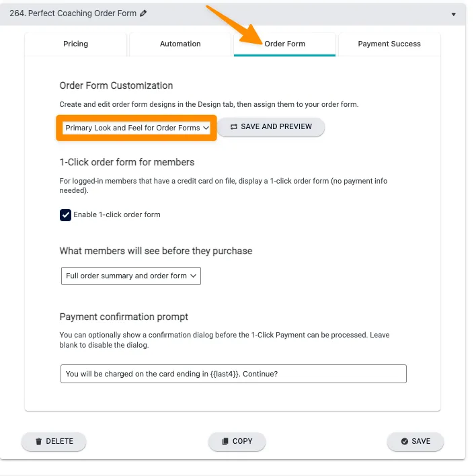This screenshot has height=476, width=476.
Task: Toggle the Enable 1-click order form checkbox
Action: pyautogui.click(x=66, y=215)
